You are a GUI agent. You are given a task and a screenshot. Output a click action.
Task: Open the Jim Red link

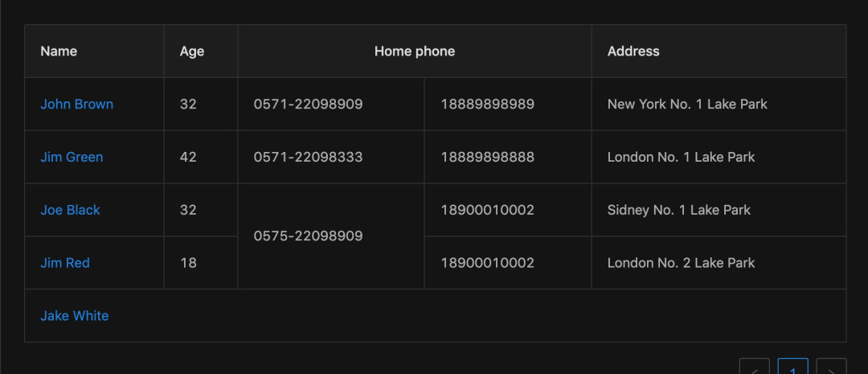pyautogui.click(x=65, y=263)
